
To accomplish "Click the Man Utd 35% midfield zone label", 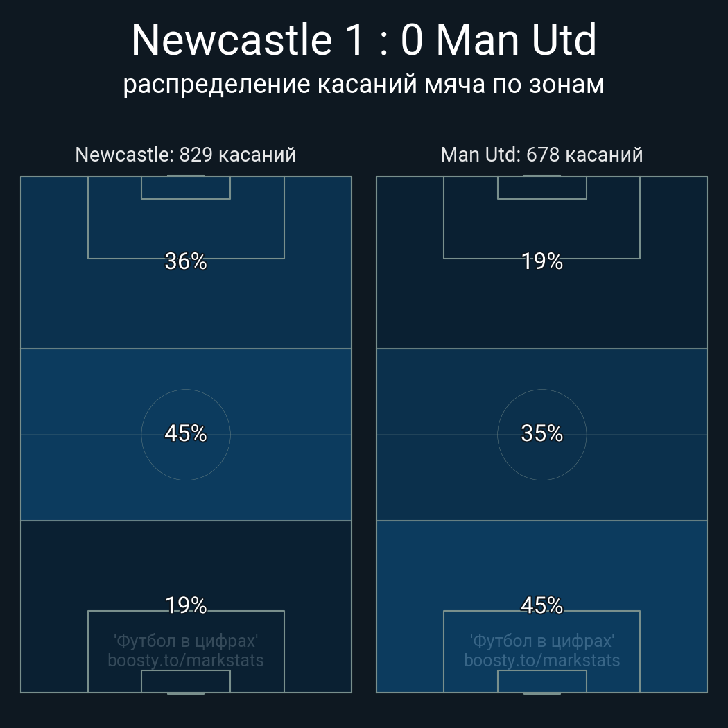I will pos(542,433).
